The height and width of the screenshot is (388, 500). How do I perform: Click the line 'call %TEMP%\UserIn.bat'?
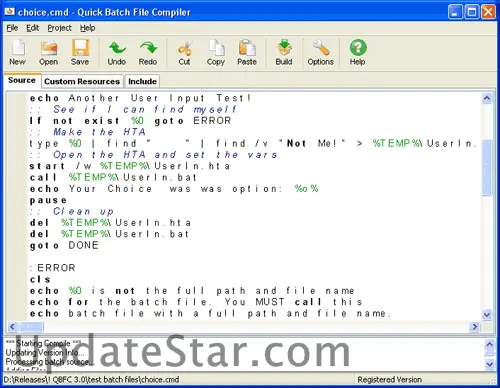pos(113,178)
